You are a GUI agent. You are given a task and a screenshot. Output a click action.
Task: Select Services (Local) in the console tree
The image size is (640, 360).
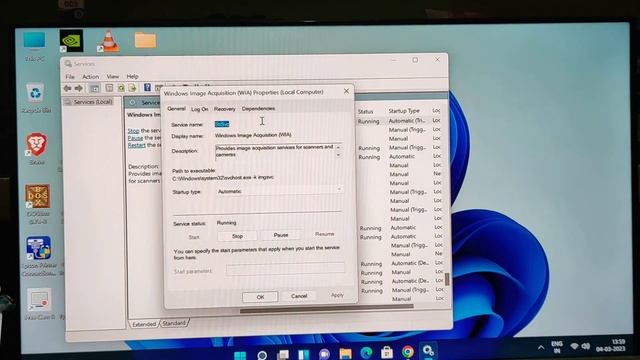(x=93, y=102)
